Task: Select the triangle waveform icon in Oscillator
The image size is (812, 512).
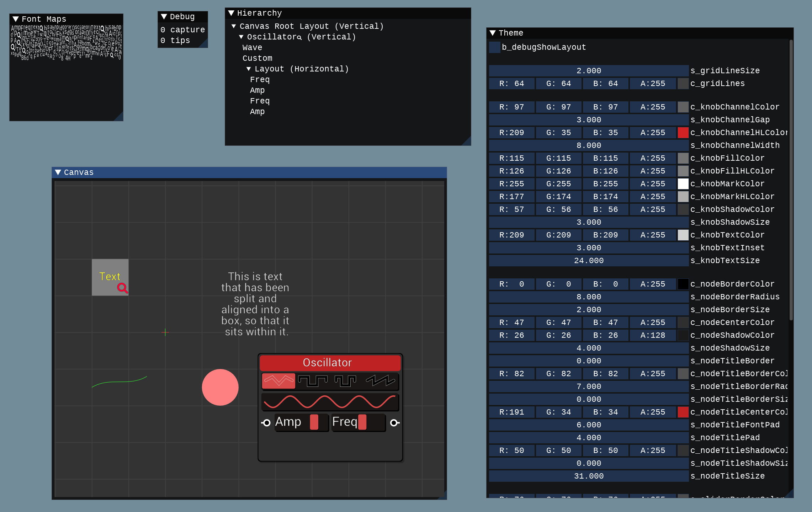Action: tap(278, 381)
